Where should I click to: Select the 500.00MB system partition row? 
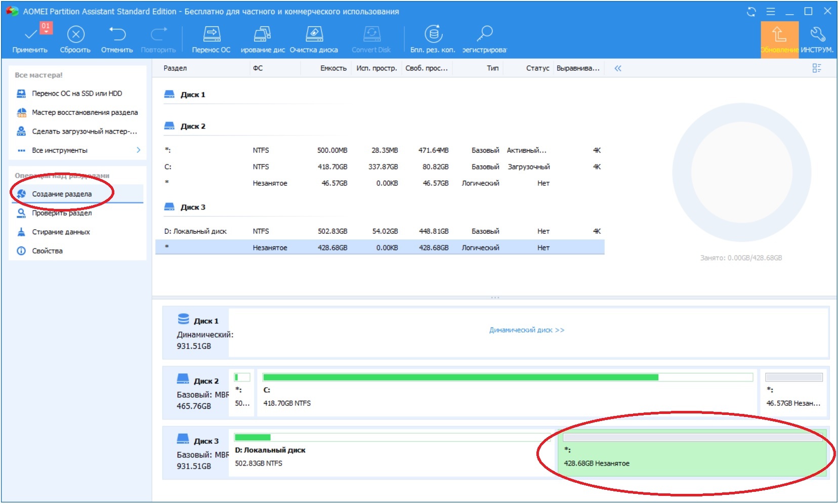pyautogui.click(x=380, y=150)
